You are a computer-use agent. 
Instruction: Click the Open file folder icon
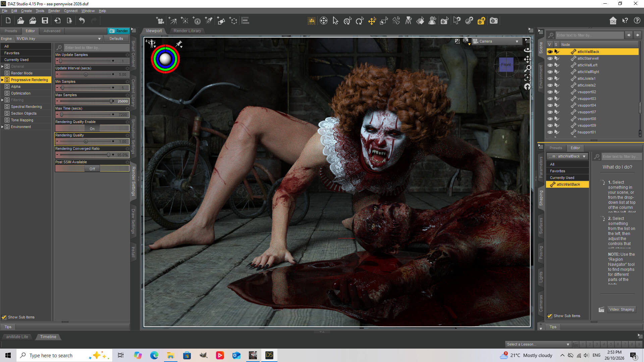20,21
